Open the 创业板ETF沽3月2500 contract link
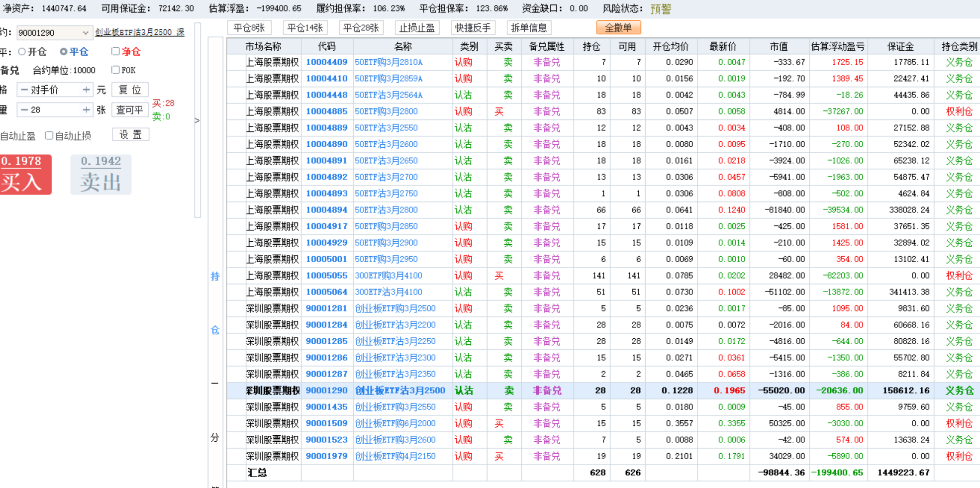 tap(140, 32)
